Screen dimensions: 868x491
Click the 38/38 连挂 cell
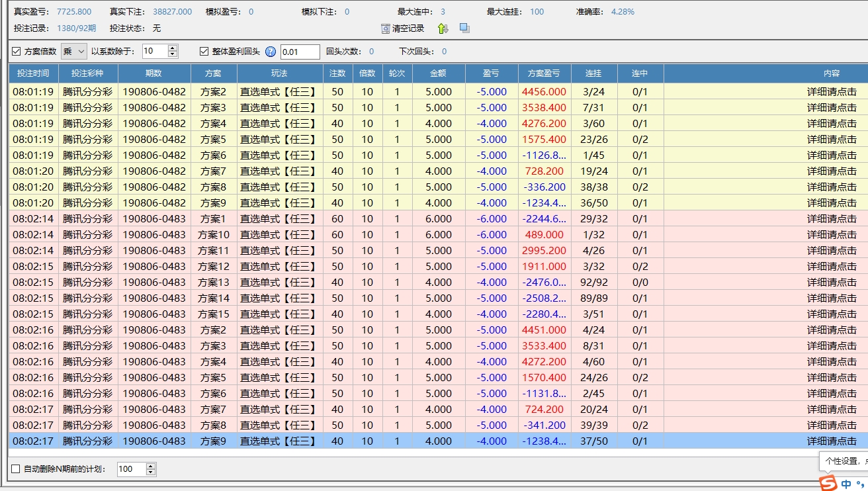pos(594,187)
